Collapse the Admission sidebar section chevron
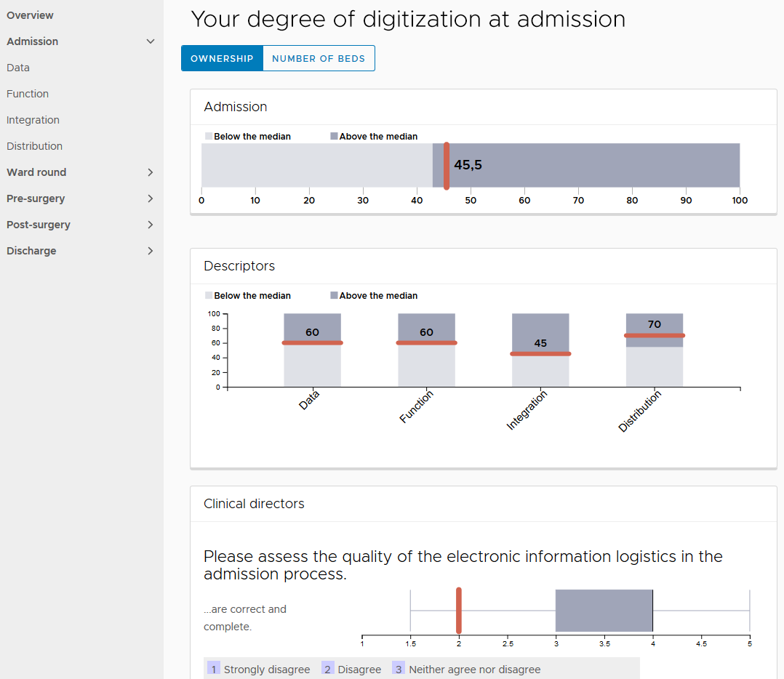784x679 pixels. point(151,41)
